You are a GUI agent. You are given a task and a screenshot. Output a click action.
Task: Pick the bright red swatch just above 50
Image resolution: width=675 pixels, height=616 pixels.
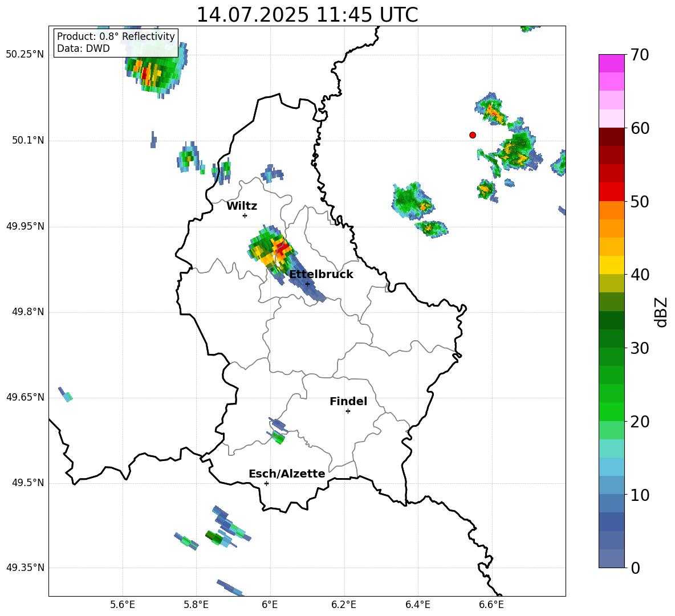tap(611, 191)
